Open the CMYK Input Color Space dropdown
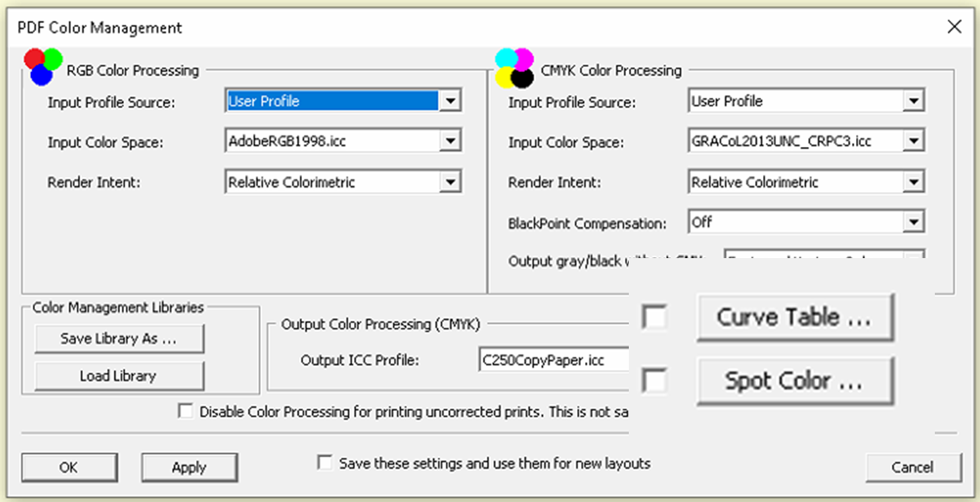 [x=915, y=140]
